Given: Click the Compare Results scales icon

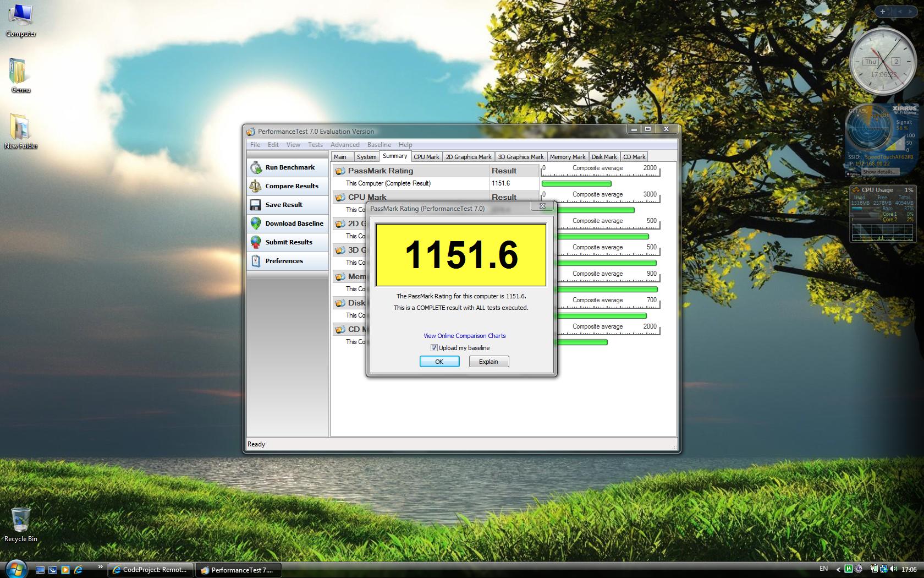Looking at the screenshot, I should pos(256,186).
